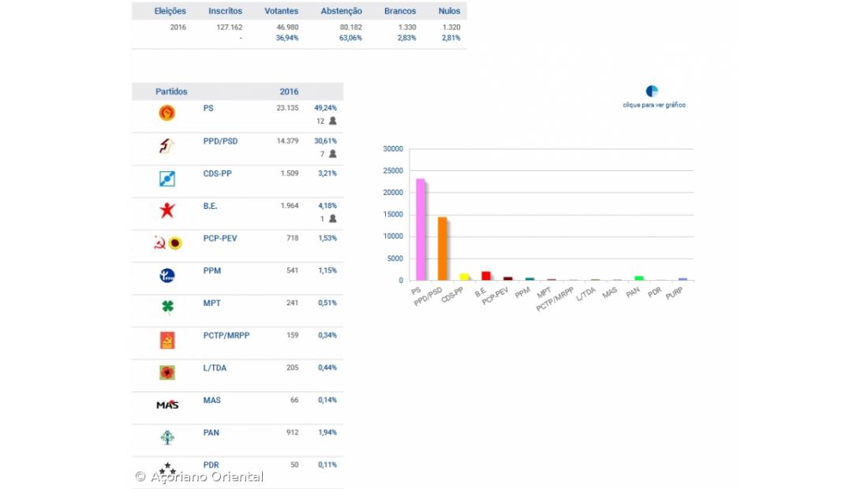The image size is (868, 489).
Task: Click the PCTP/MRPP party logo icon
Action: (x=166, y=340)
